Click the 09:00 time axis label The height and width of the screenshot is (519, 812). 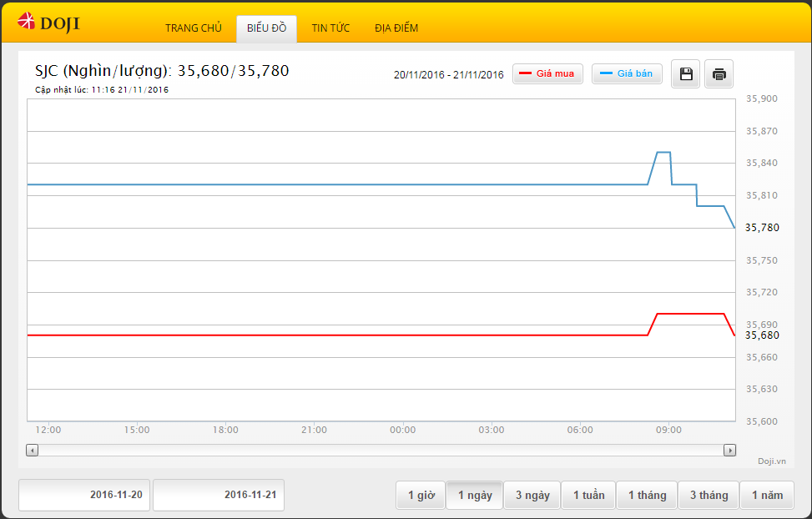(668, 430)
